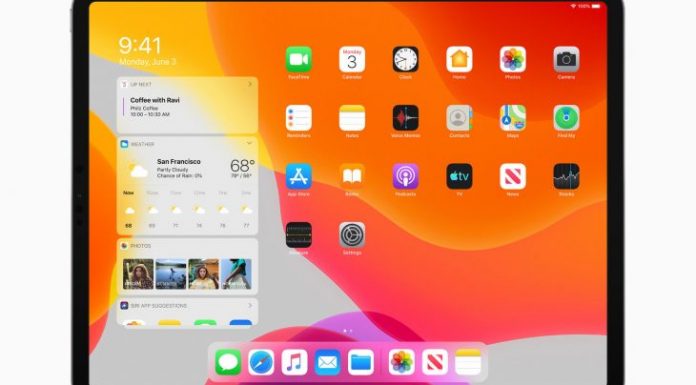Open the first photo thumbnail in Photos widget
Image resolution: width=696 pixels, height=385 pixels.
[x=138, y=274]
